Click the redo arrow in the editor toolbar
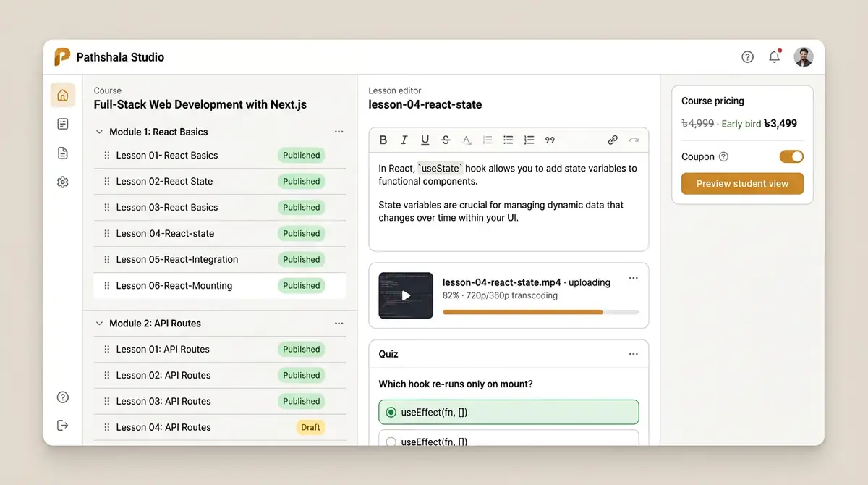 point(634,140)
